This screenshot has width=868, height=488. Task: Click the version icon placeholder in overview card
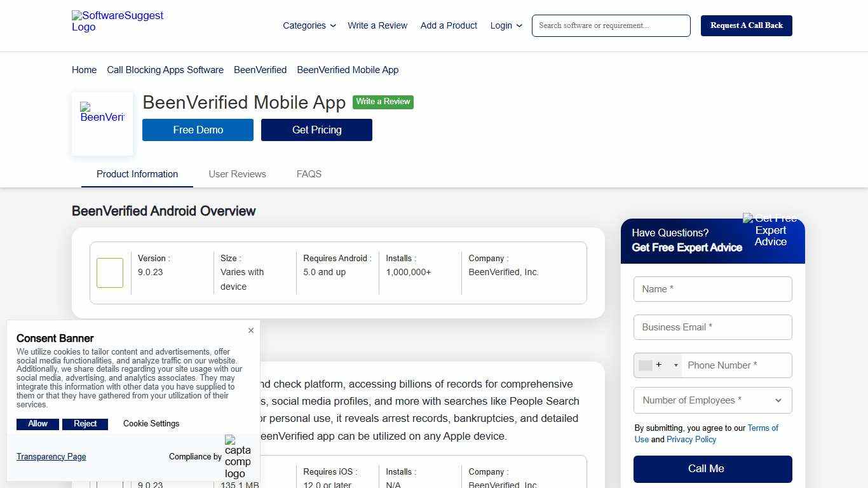[x=109, y=272]
